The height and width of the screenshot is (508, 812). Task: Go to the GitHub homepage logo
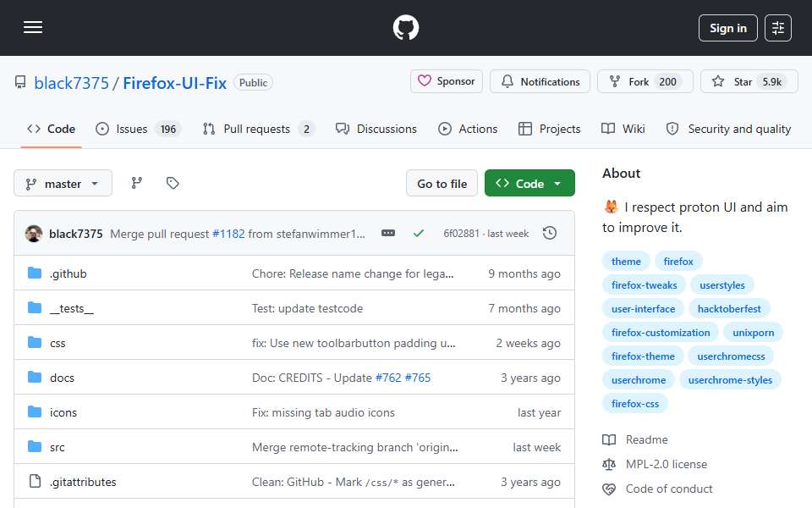pyautogui.click(x=405, y=27)
